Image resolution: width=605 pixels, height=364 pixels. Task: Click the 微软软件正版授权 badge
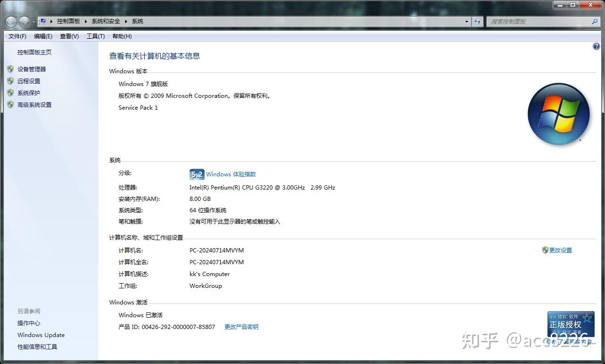(571, 324)
